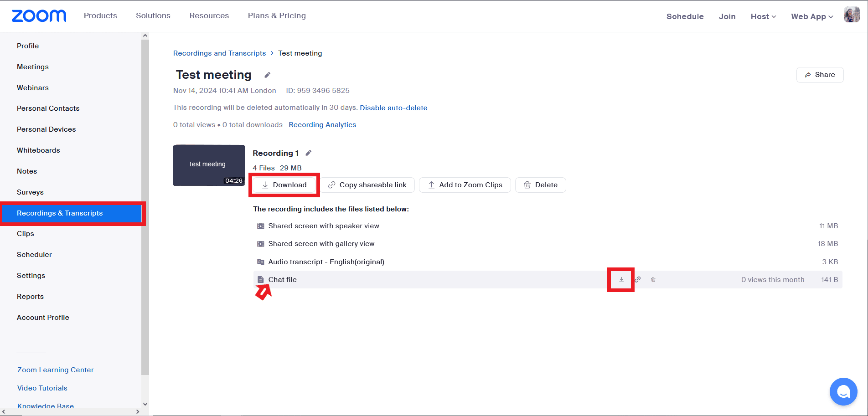Click Disable auto-delete link

click(393, 108)
